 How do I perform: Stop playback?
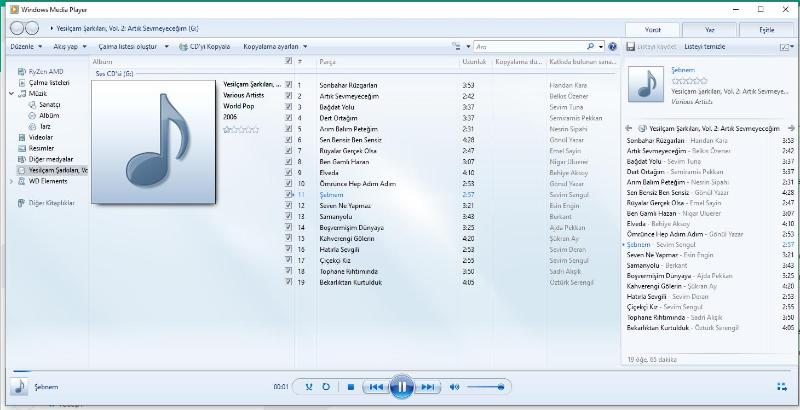[351, 387]
